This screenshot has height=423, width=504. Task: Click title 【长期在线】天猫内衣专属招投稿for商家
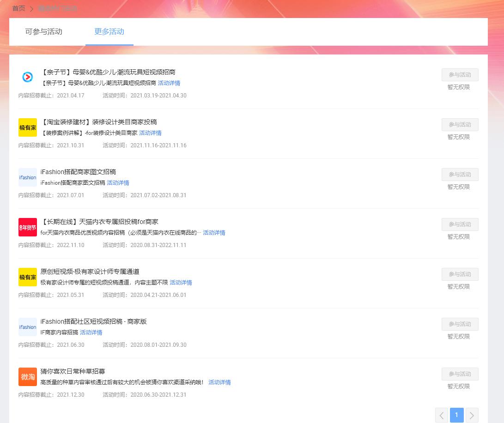click(100, 222)
